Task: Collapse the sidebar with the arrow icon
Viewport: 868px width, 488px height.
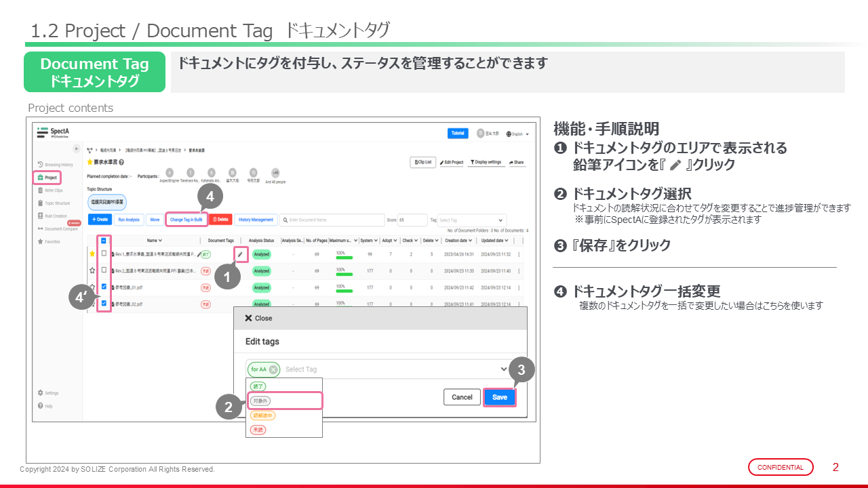Action: (77, 148)
